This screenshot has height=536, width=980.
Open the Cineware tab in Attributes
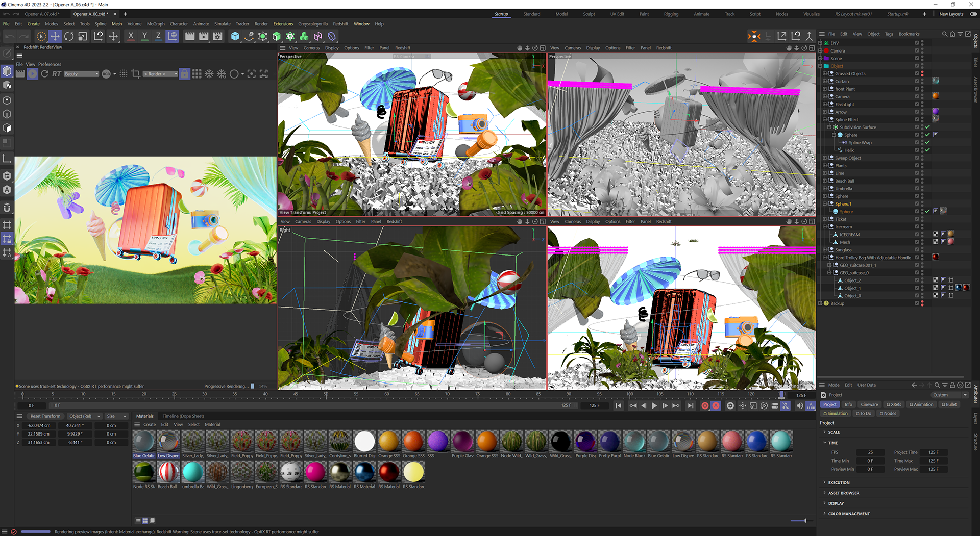[869, 405]
